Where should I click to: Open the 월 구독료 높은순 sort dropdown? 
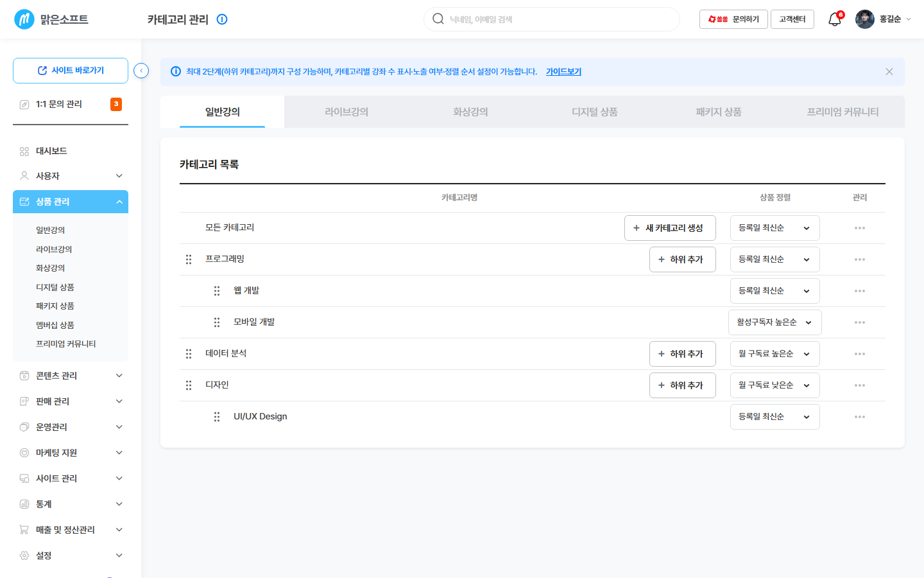coord(775,354)
